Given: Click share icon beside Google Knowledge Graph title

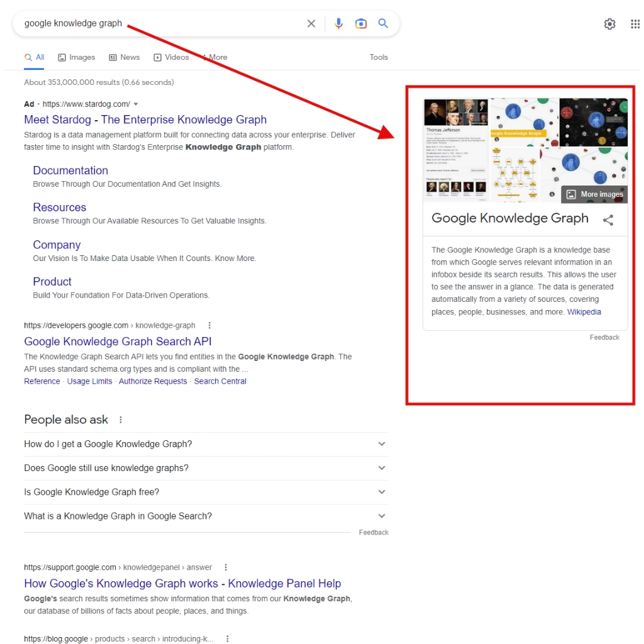Looking at the screenshot, I should [x=608, y=219].
